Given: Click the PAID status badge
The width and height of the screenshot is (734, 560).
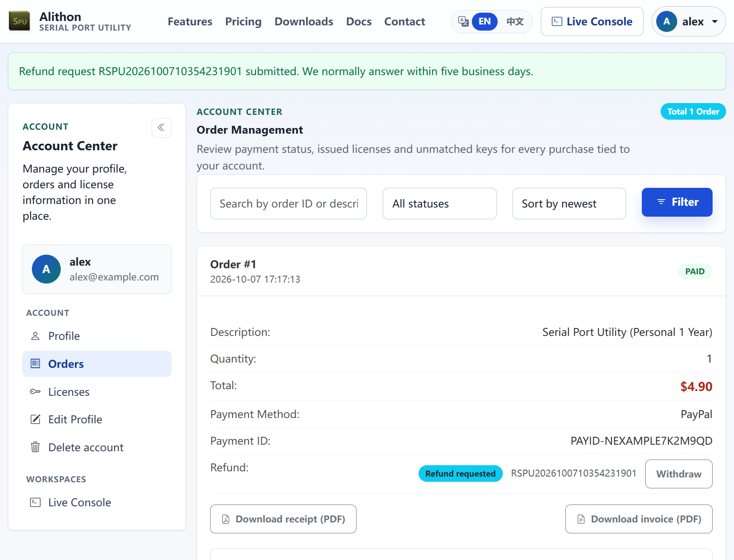Looking at the screenshot, I should point(695,271).
